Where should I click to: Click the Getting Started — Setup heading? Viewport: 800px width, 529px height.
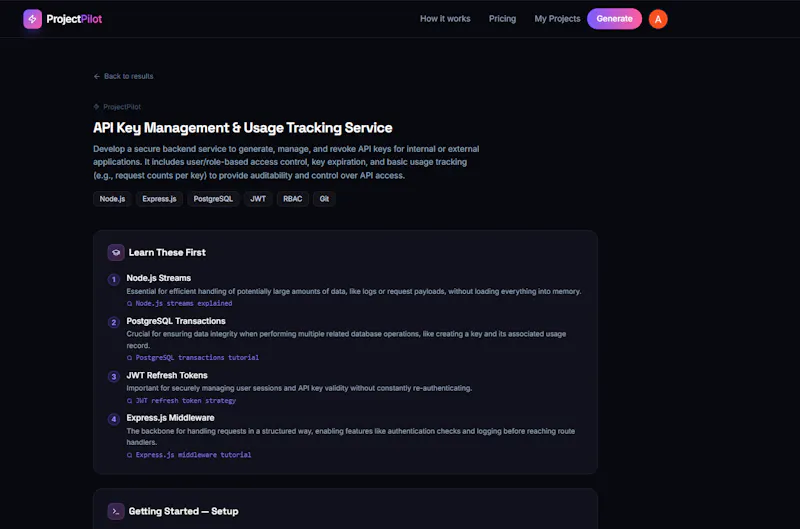(x=183, y=511)
